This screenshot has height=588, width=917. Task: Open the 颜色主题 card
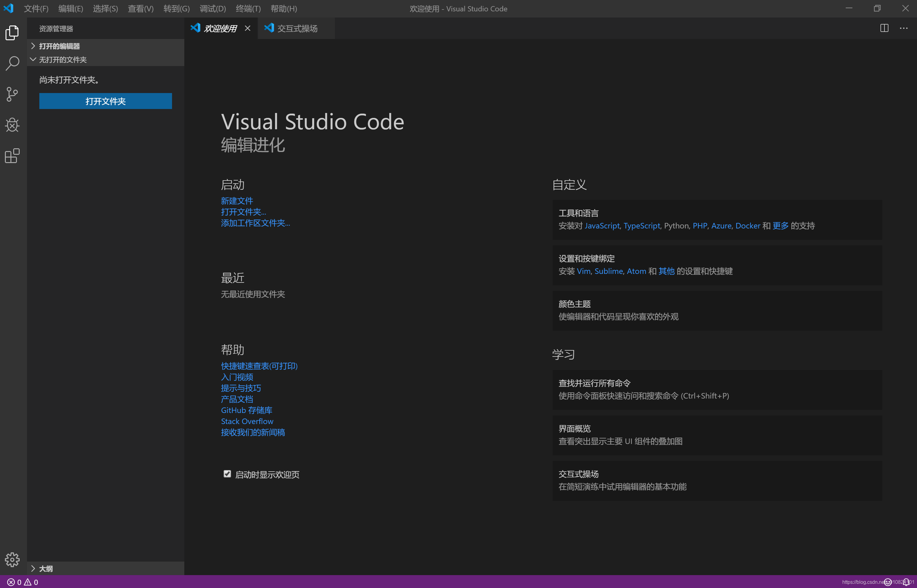[x=717, y=310]
